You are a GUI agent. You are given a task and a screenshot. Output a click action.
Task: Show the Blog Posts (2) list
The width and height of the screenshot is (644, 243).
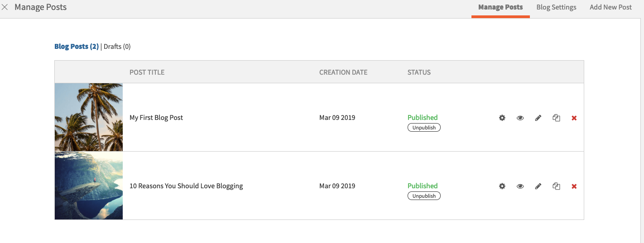point(77,46)
